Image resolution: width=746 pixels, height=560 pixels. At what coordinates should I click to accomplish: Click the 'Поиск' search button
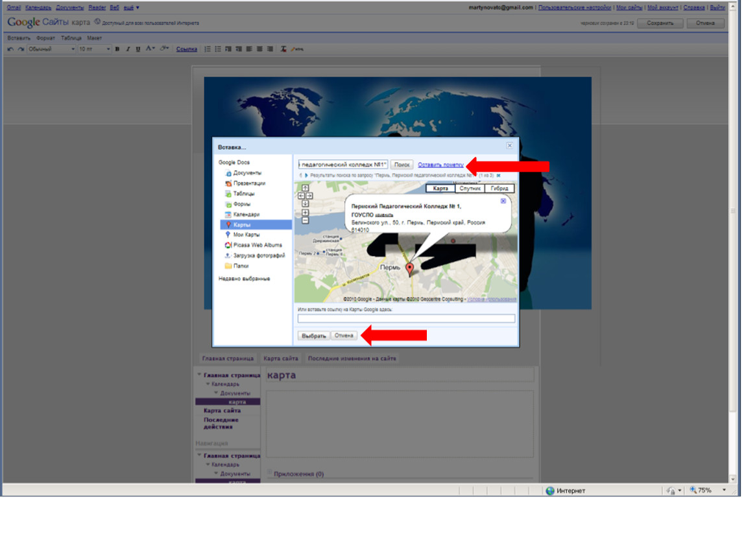point(402,165)
